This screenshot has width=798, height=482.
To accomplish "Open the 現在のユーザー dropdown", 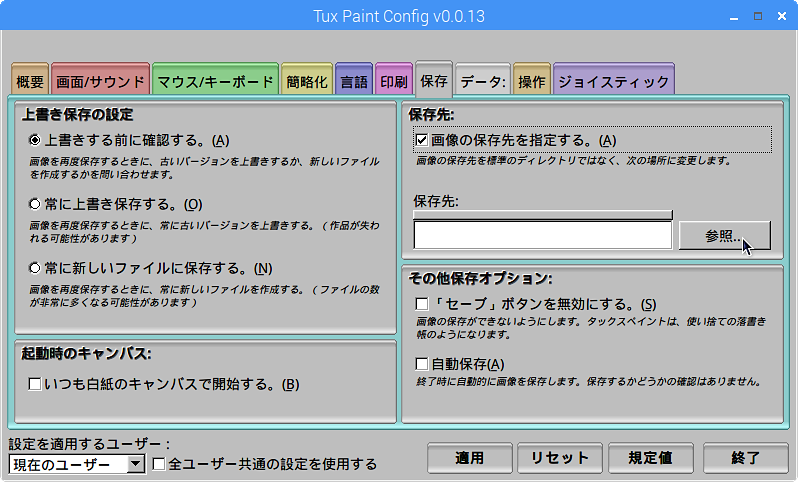I will pyautogui.click(x=77, y=464).
